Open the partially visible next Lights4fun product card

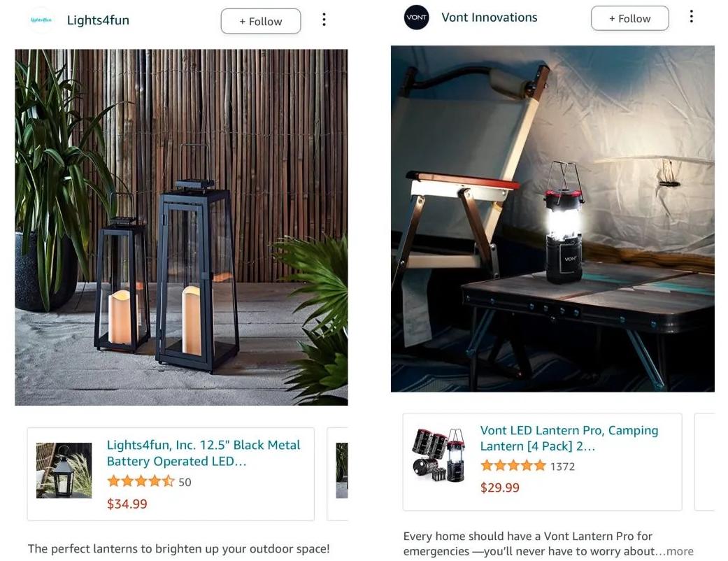tap(338, 474)
